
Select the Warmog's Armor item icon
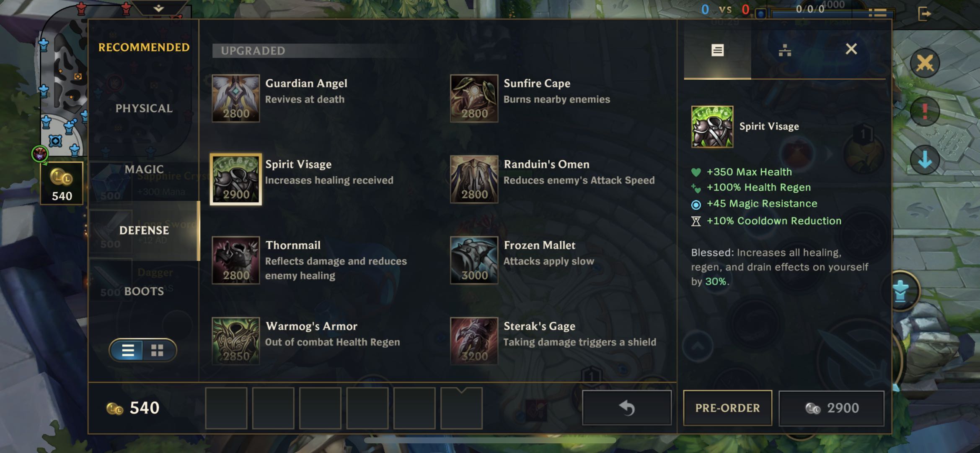[235, 341]
